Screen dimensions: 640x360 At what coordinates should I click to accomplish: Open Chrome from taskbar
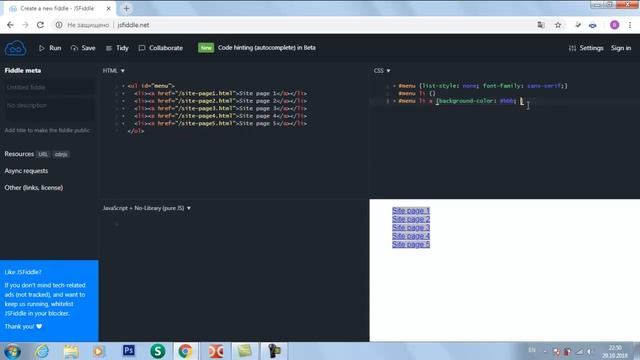point(185,351)
